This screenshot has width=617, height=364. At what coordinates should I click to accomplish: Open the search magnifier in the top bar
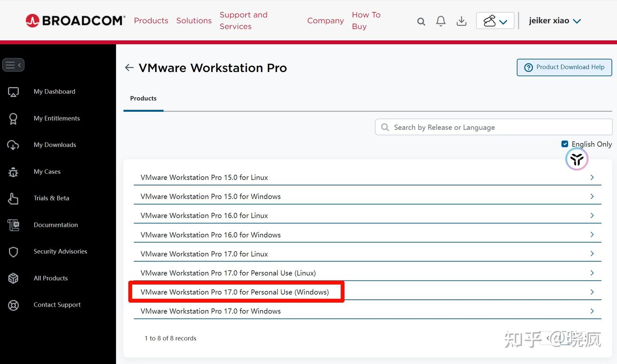tap(421, 21)
